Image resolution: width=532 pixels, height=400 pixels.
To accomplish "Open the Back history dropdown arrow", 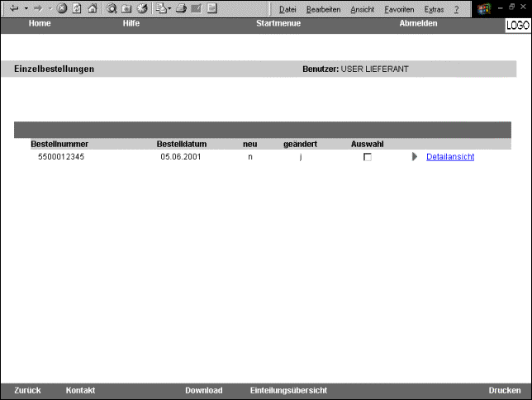I will pyautogui.click(x=26, y=8).
